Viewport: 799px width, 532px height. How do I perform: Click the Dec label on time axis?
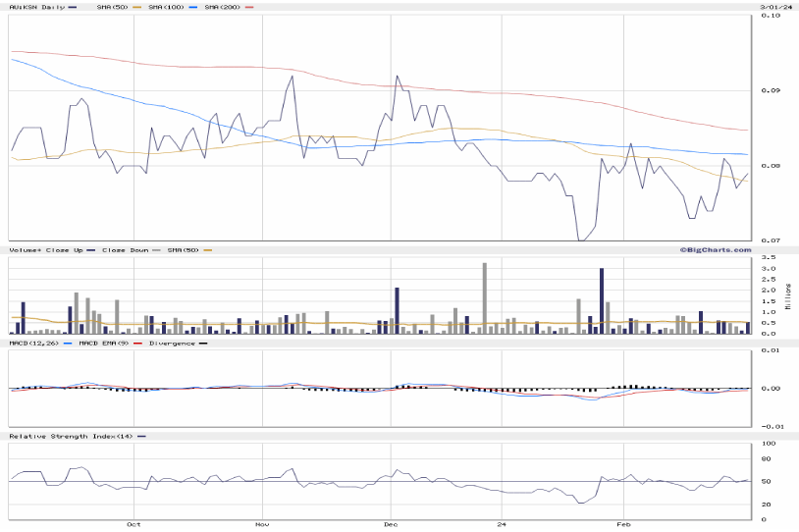[x=390, y=525]
